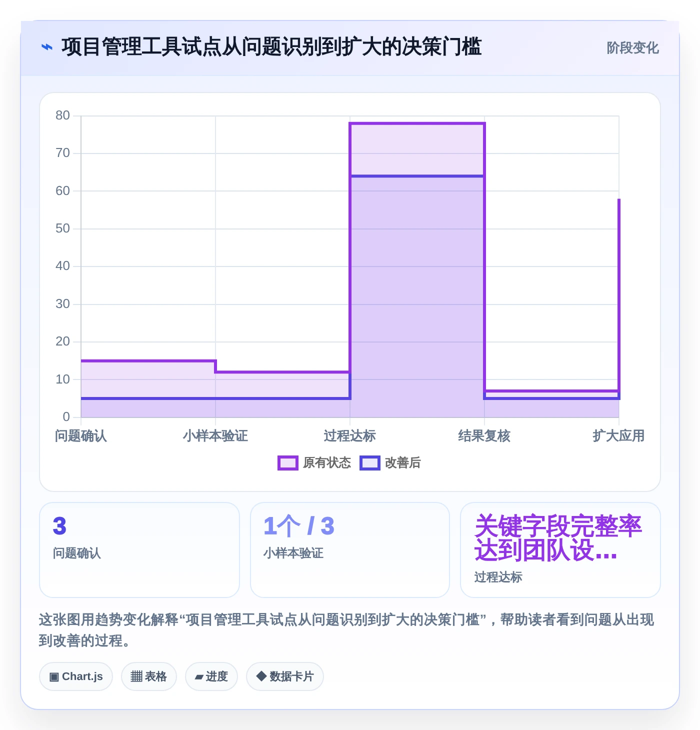This screenshot has height=730, width=700.
Task: Click the 关键字段完整率达到团队设... value text
Action: (558, 538)
